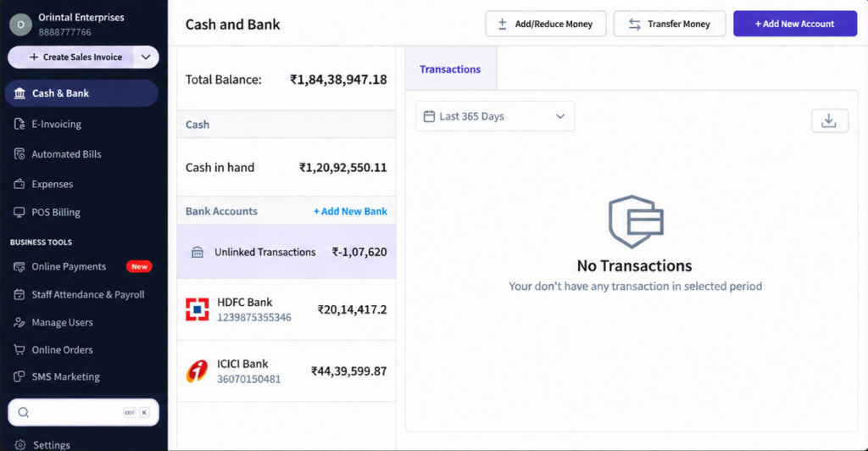Click the Cash in hand amount ₹1,20,92,550.11
868x451 pixels.
[x=343, y=168]
